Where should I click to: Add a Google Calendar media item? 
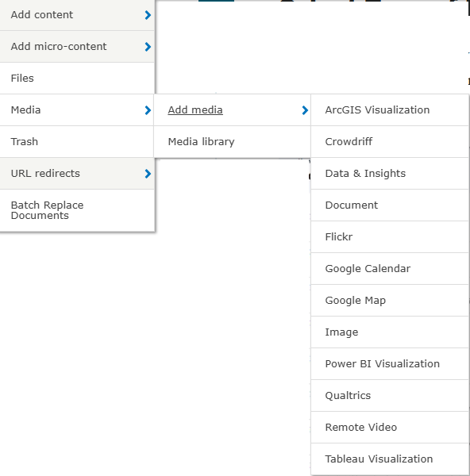tap(390, 269)
